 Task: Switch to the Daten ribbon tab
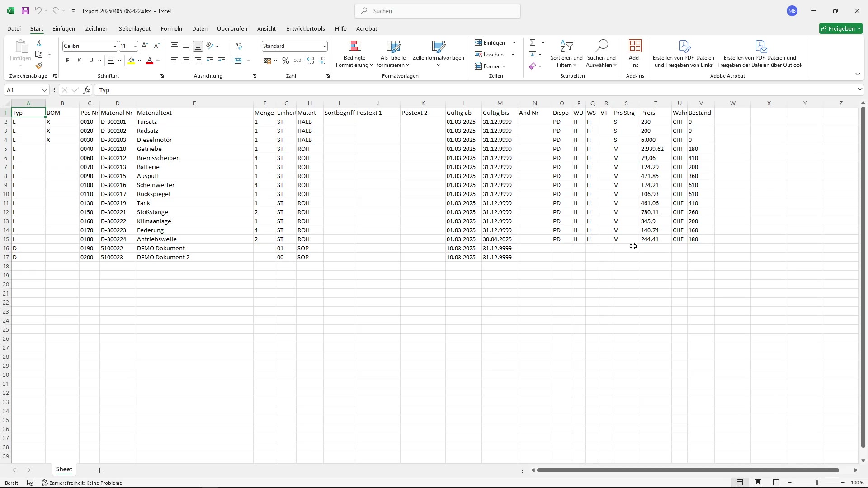tap(200, 28)
